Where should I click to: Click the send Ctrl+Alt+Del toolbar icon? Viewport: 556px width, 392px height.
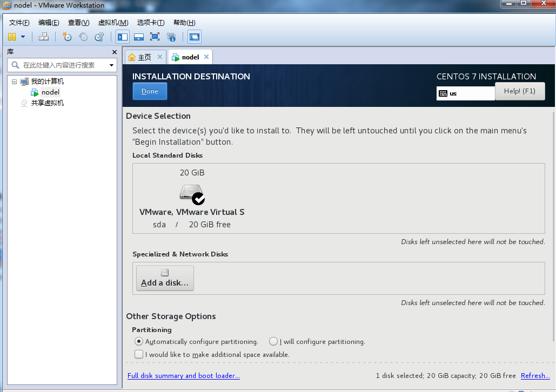[44, 37]
